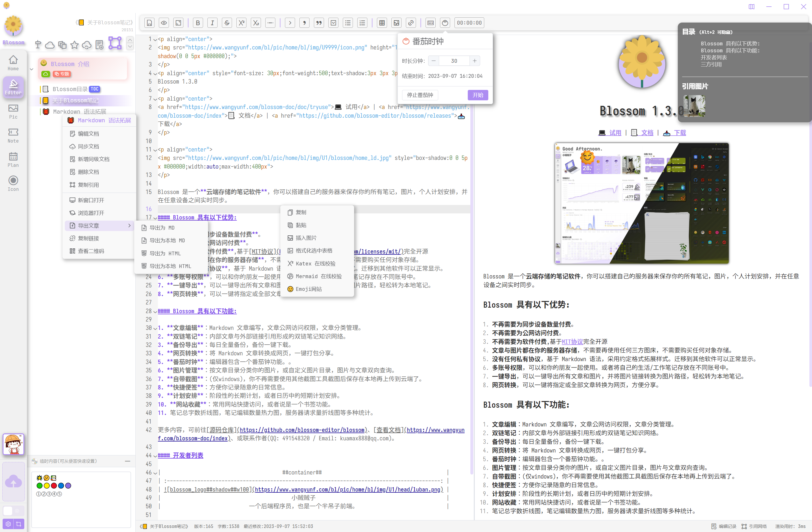Collapse the Blossom 介绍 folder chevron
The width and height of the screenshot is (812, 532).
point(32,69)
